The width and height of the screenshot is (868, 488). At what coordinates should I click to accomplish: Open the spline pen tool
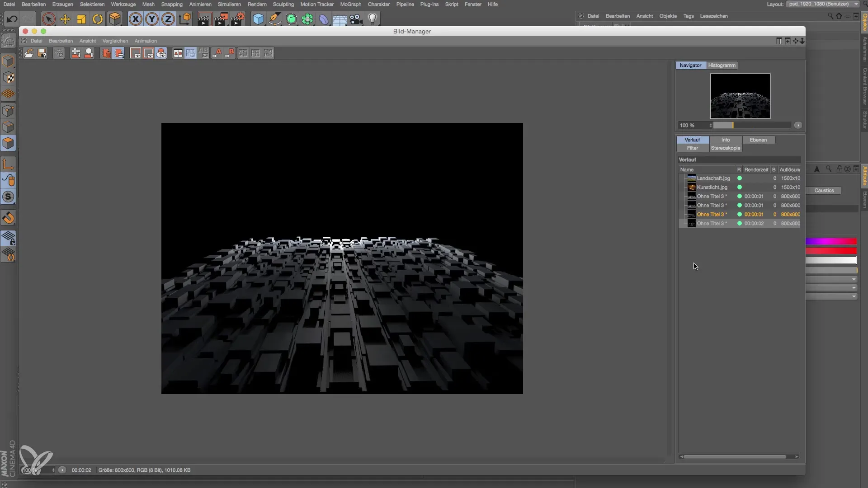pyautogui.click(x=274, y=19)
